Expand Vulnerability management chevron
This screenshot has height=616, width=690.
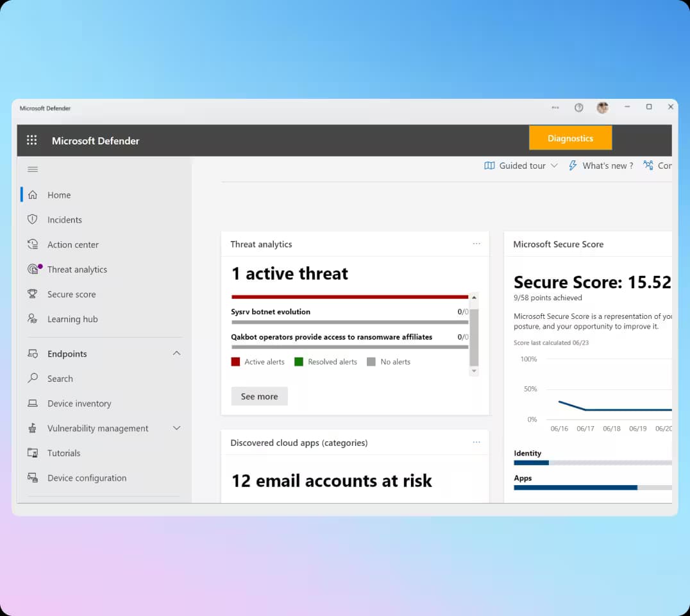click(x=176, y=428)
